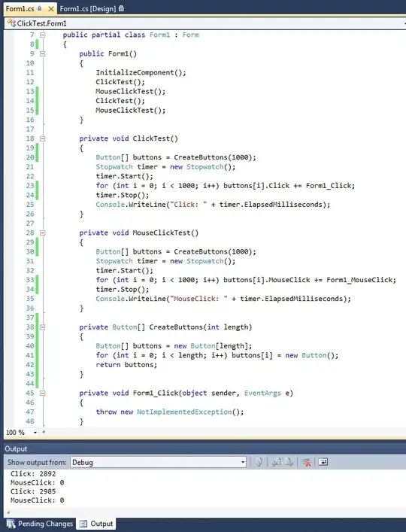Click 'timer.ElapsedMilliseconds' on line 25
This screenshot has width=406, height=532.
271,205
